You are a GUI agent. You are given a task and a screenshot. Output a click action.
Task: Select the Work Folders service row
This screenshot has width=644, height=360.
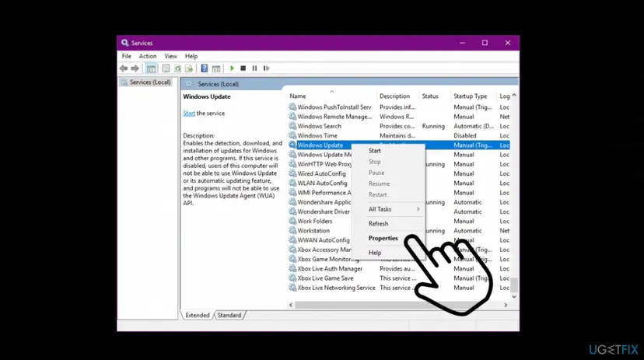(x=399, y=221)
